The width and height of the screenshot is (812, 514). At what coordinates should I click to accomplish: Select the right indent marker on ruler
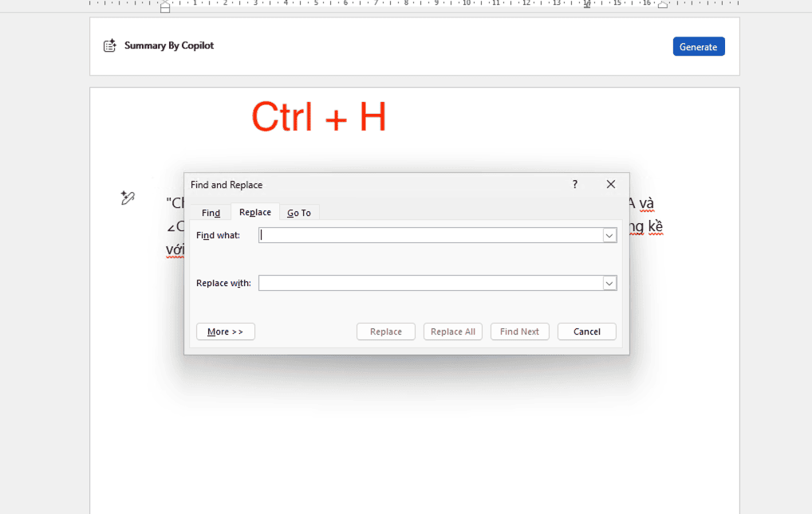pos(663,5)
